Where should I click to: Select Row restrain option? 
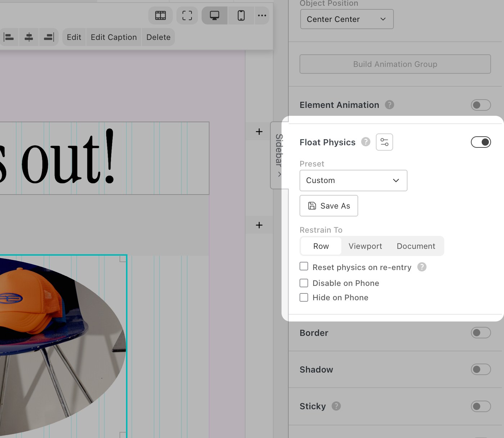[x=321, y=246]
